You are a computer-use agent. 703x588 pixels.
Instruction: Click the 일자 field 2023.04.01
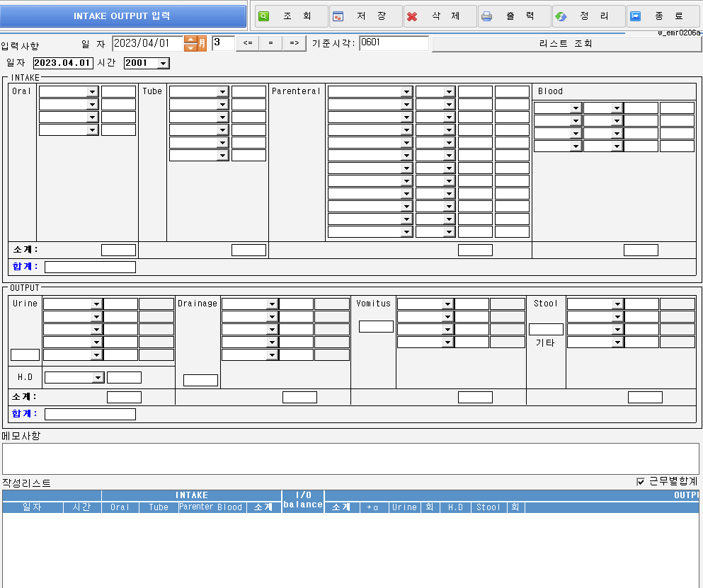click(63, 63)
